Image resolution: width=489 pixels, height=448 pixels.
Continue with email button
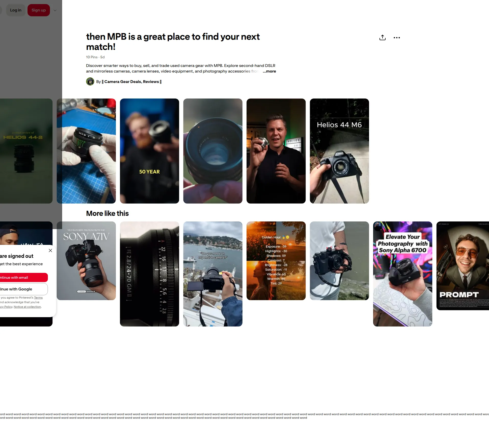[x=24, y=277]
